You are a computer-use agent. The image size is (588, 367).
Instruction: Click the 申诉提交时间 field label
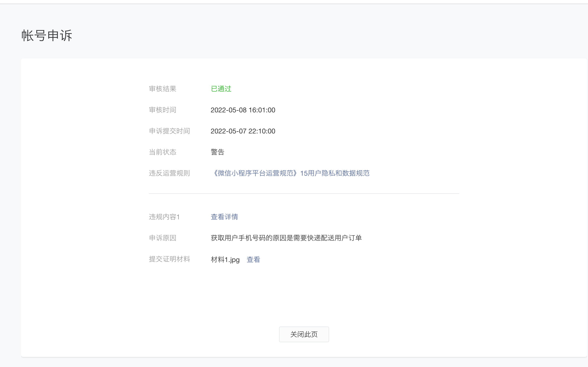point(169,131)
